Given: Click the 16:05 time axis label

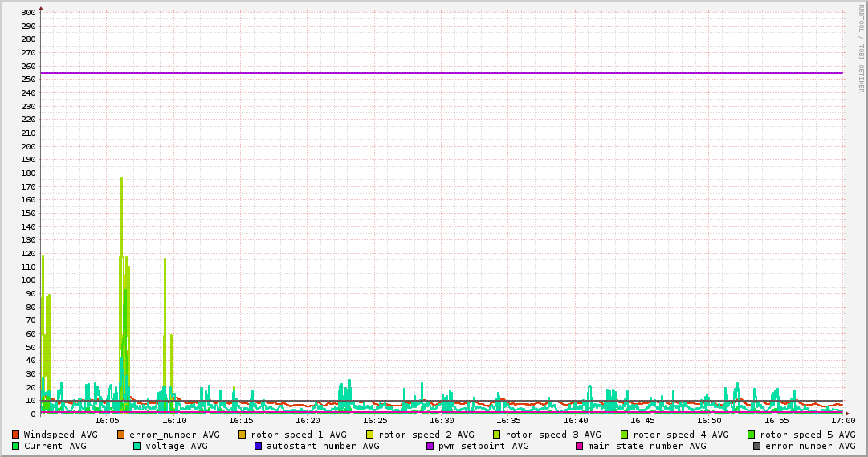Looking at the screenshot, I should [107, 420].
